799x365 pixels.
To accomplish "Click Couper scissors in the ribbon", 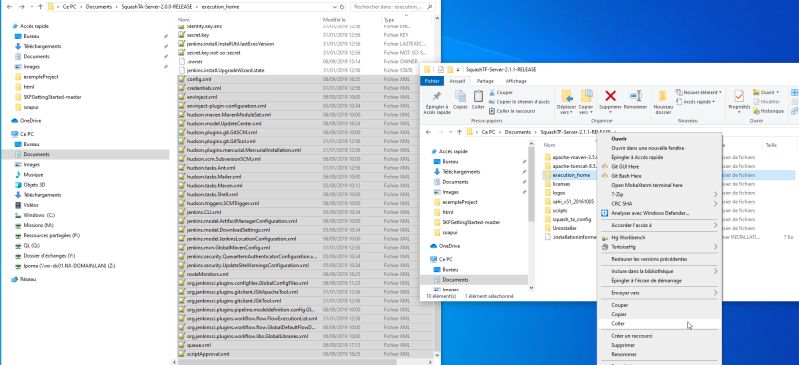I will [500, 93].
